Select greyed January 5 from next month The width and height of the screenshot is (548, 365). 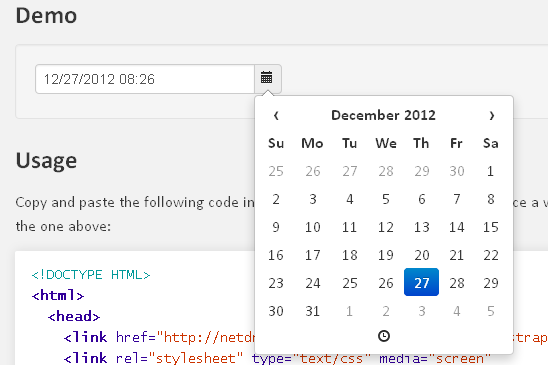click(490, 311)
